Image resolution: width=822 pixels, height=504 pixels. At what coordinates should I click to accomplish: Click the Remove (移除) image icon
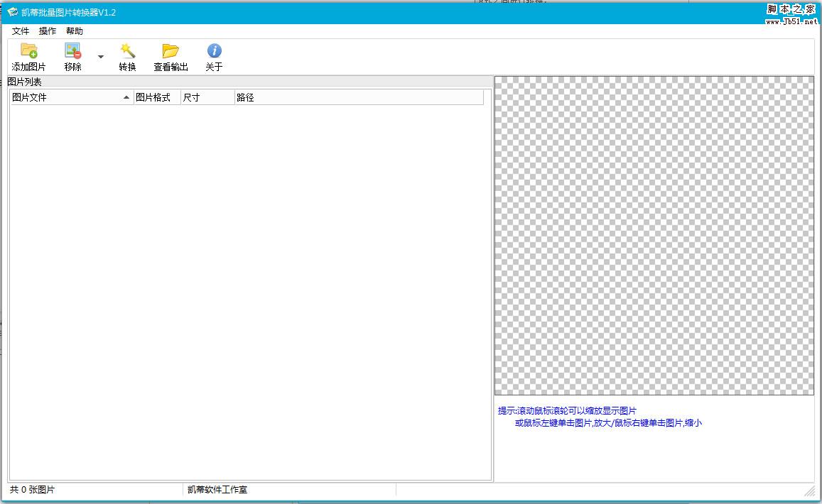(73, 51)
